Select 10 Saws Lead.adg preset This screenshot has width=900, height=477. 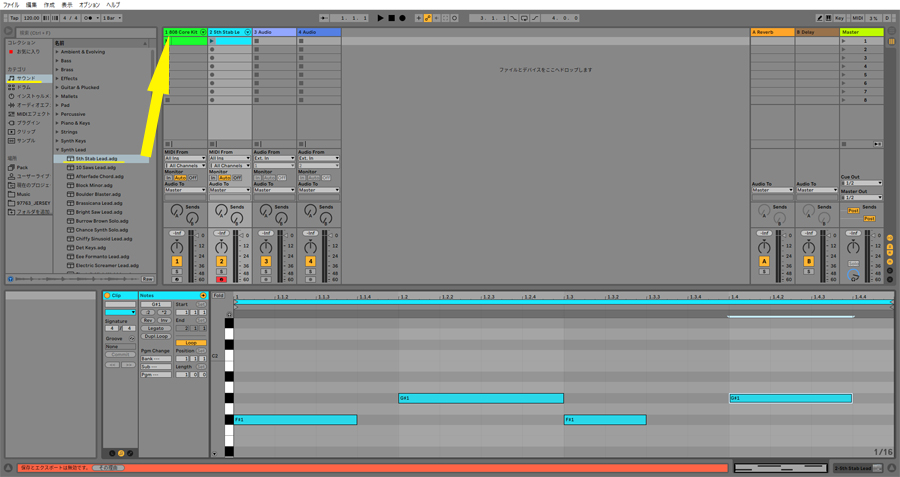95,168
